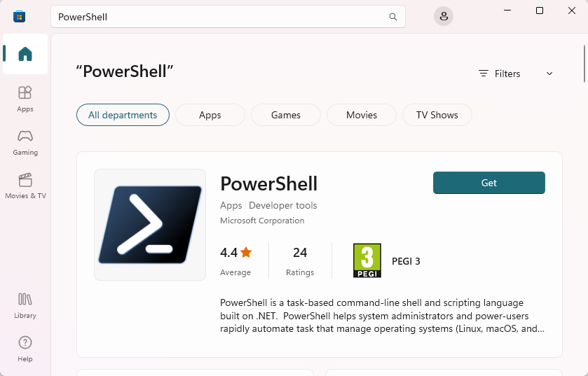Open the user account profile icon
This screenshot has height=376, width=588.
444,17
